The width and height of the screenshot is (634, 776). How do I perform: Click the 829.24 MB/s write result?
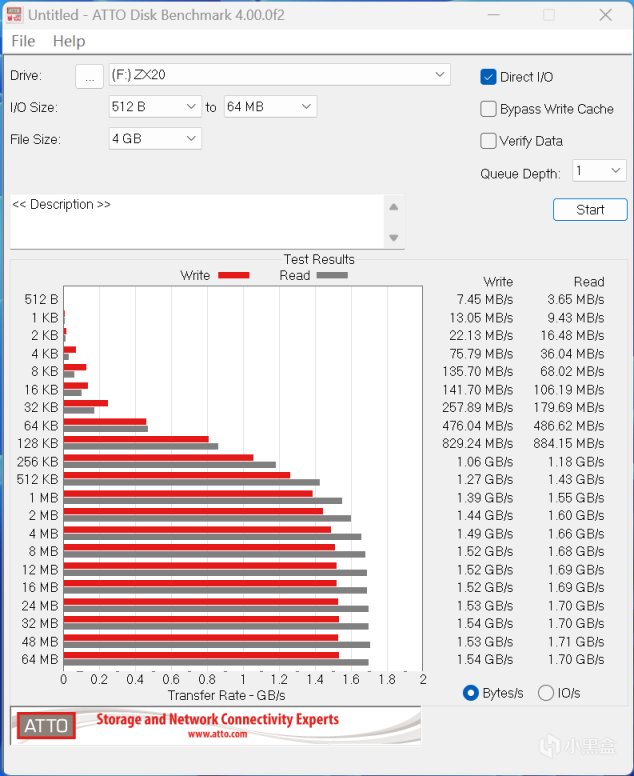478,443
